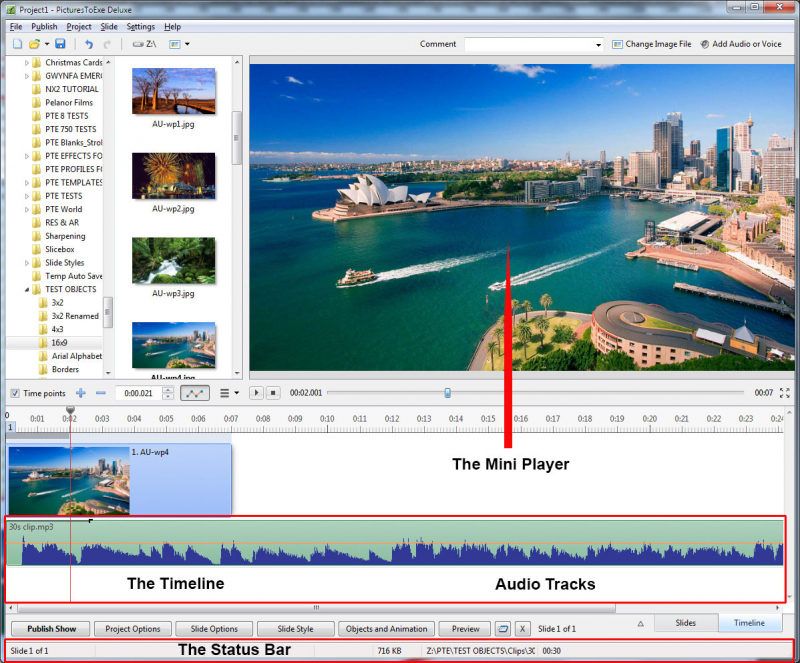Viewport: 800px width, 663px height.
Task: Open the Comment combo box dropdown
Action: [x=598, y=45]
